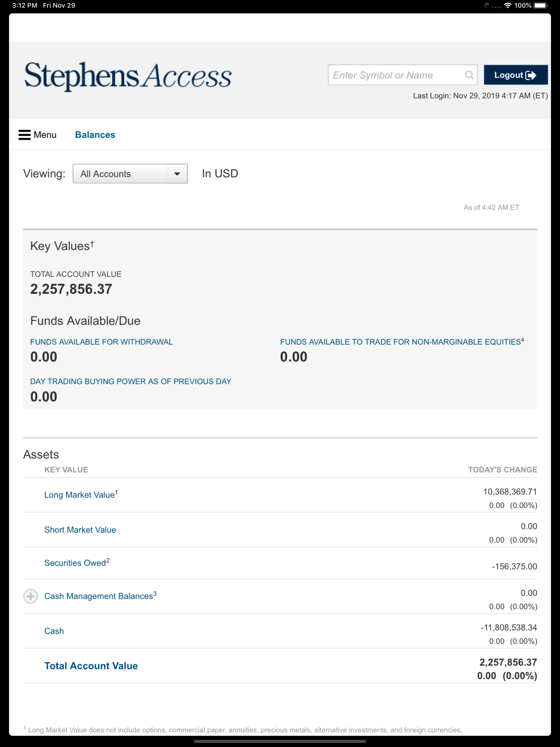Select the -11,808,538.34 cash value
This screenshot has width=560, height=747.
tap(509, 628)
